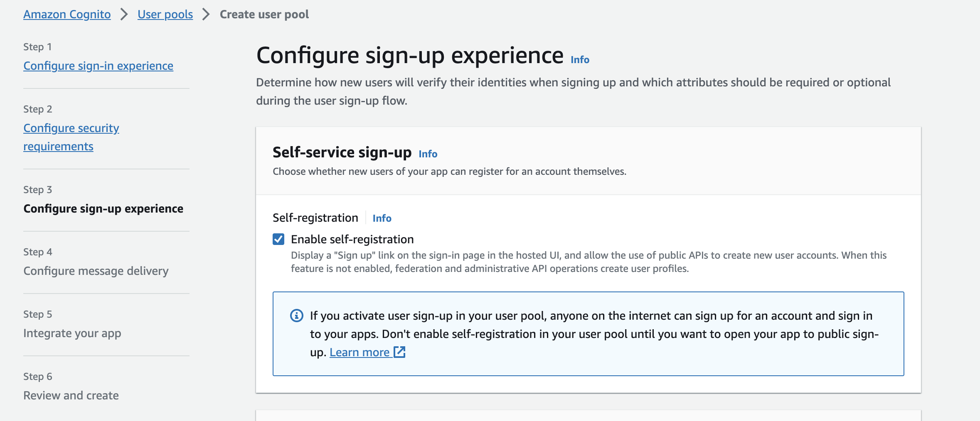Click the info circle icon in the alert
Screen dimensions: 980x421
[x=296, y=316]
